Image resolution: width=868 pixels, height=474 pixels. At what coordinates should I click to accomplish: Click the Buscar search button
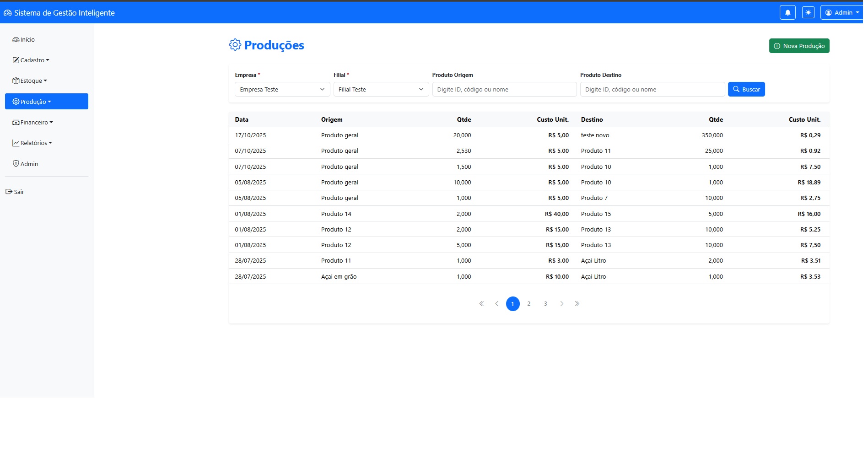pos(746,89)
